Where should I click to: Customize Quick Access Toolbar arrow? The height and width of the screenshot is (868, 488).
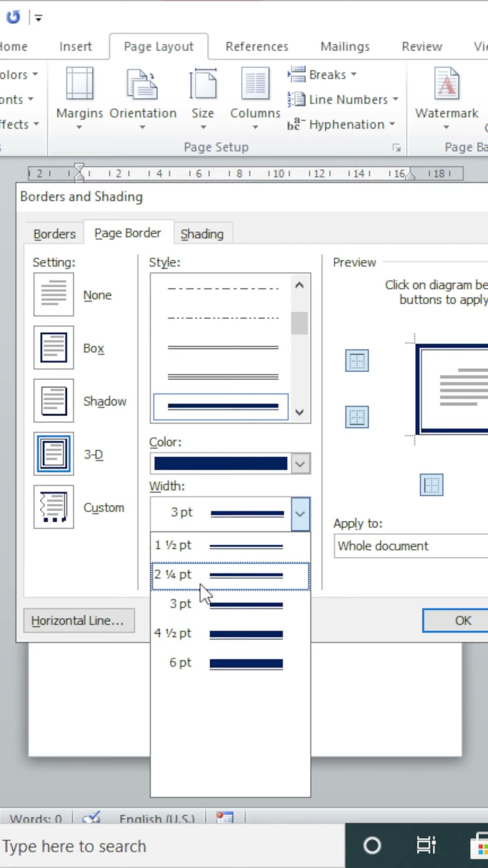click(x=38, y=18)
